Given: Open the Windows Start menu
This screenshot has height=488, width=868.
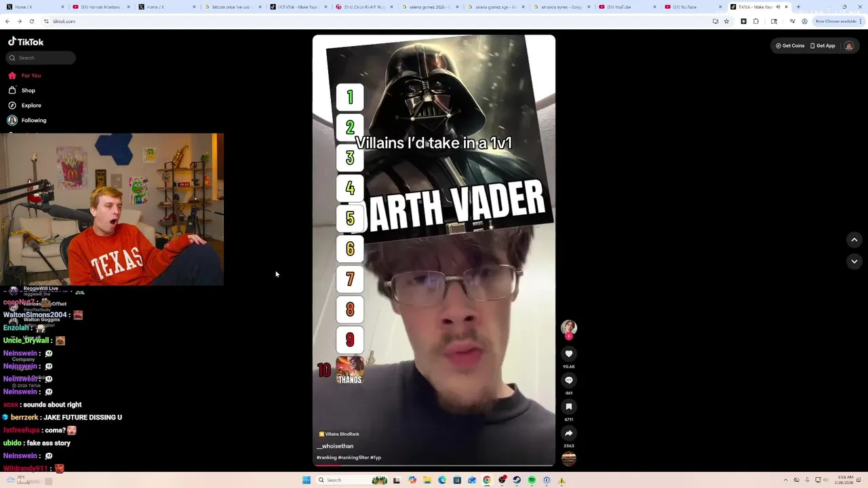Looking at the screenshot, I should [307, 480].
